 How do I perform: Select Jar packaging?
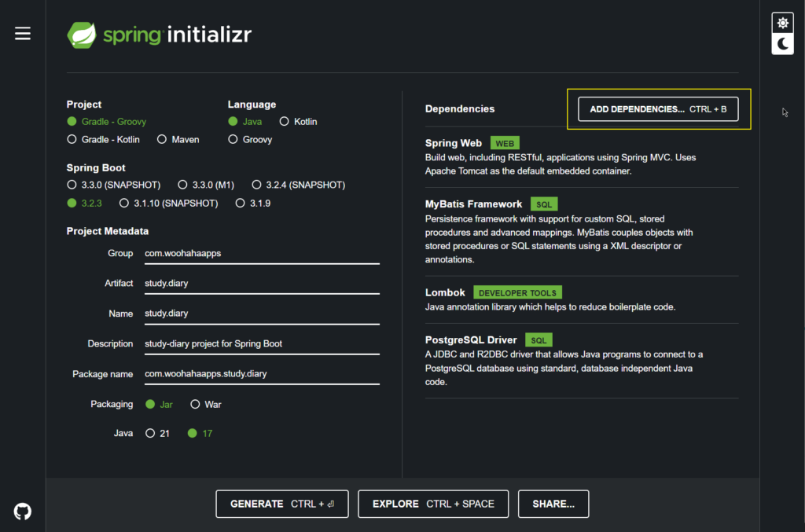pyautogui.click(x=159, y=404)
